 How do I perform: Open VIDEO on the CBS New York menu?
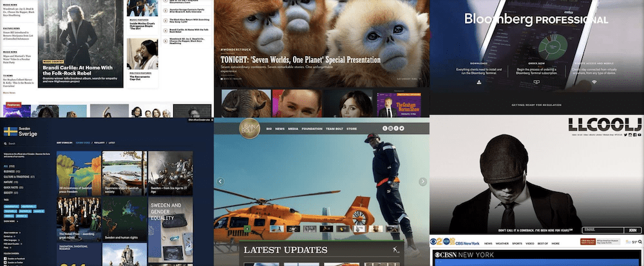point(530,243)
